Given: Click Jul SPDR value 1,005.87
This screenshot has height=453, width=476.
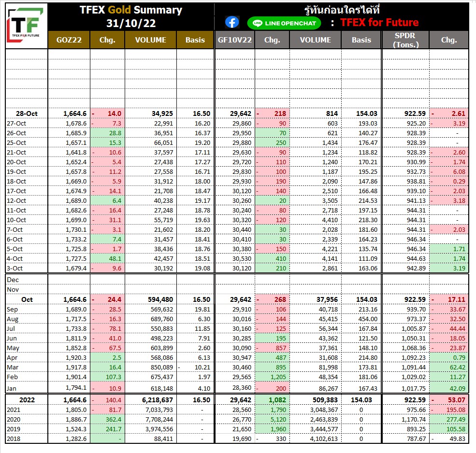Looking at the screenshot, I should click(414, 329).
